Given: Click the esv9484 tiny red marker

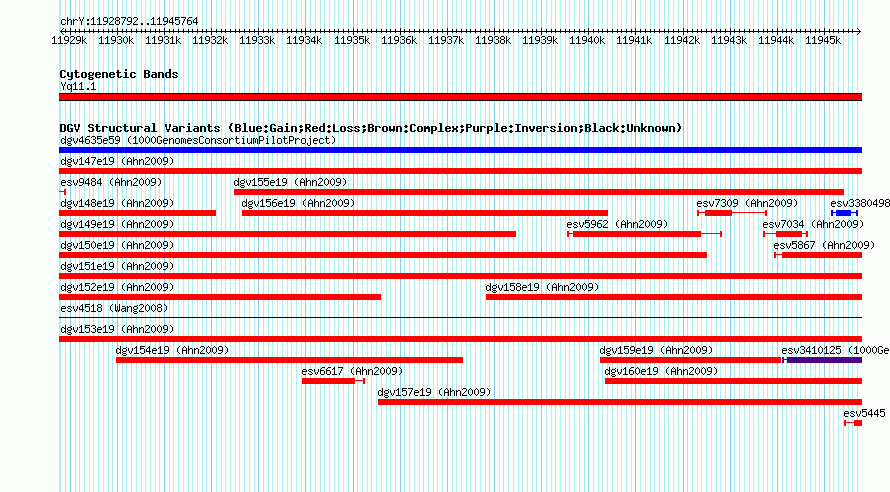Looking at the screenshot, I should 62,192.
